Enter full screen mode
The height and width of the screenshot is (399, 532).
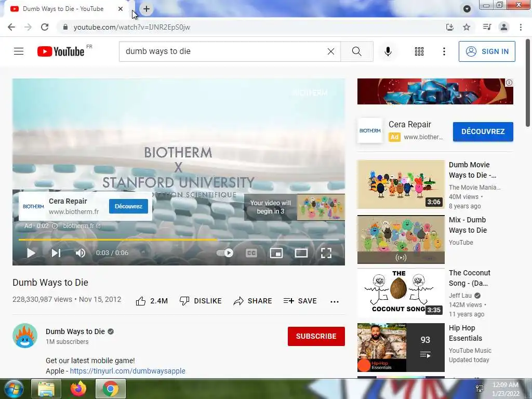(326, 253)
